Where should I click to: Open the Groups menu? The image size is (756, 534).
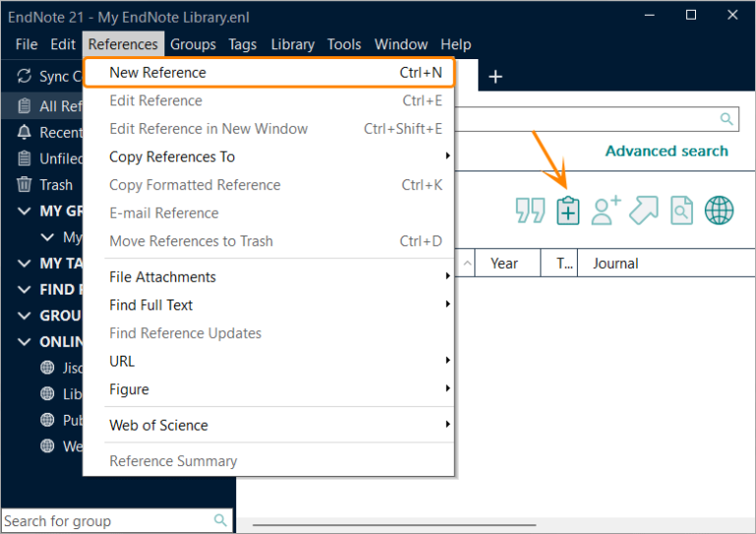(193, 44)
